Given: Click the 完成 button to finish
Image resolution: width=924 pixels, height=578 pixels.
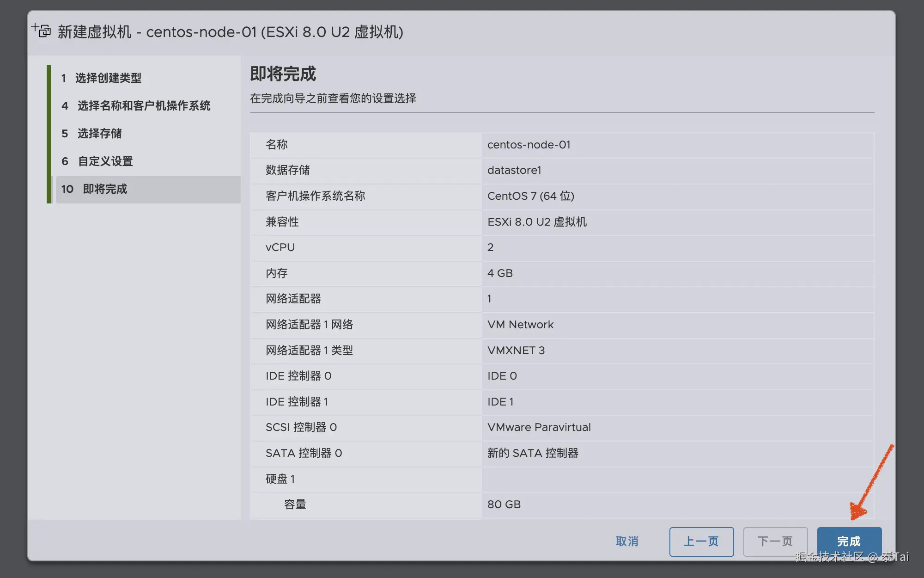Looking at the screenshot, I should coord(849,541).
